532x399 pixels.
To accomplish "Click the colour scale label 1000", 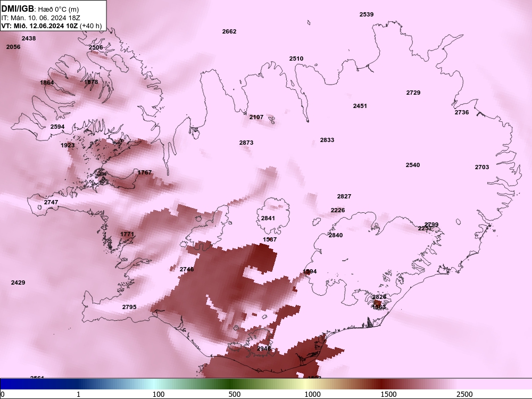I will tap(312, 394).
